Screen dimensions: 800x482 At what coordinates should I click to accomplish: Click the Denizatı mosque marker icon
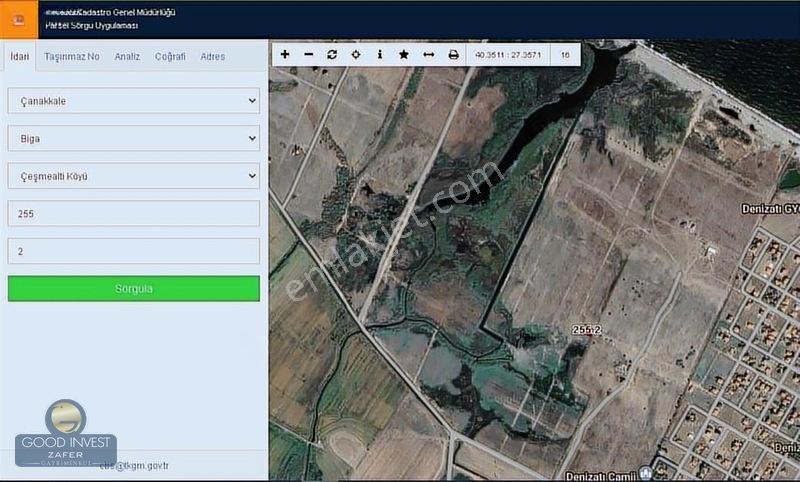(645, 473)
